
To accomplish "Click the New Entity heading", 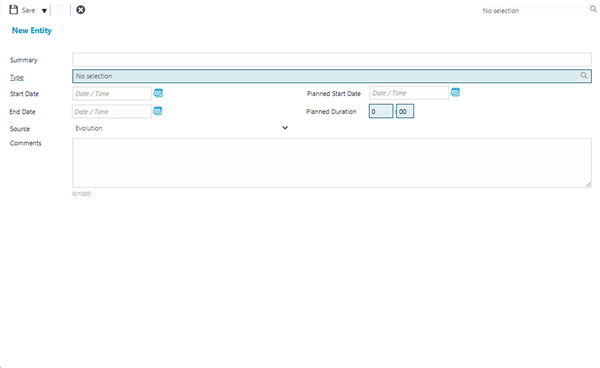I will [x=32, y=31].
